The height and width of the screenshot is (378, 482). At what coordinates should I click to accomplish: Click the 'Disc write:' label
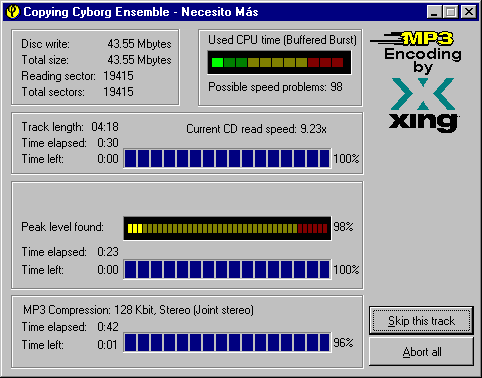(46, 44)
